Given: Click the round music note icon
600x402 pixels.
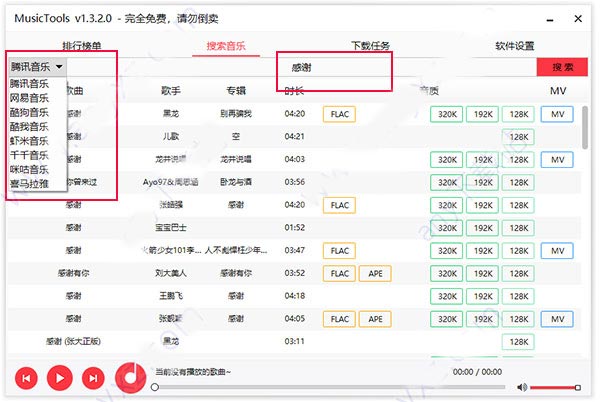Looking at the screenshot, I should pos(130,376).
